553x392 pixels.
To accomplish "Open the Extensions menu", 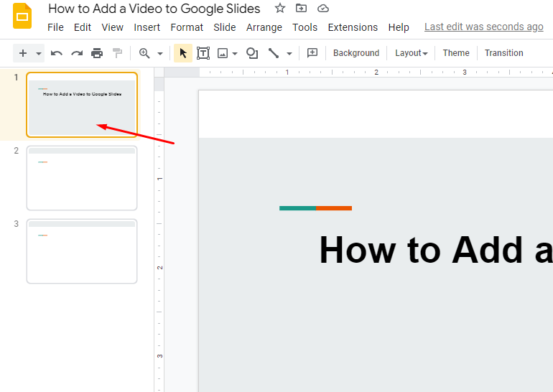I will pyautogui.click(x=353, y=27).
